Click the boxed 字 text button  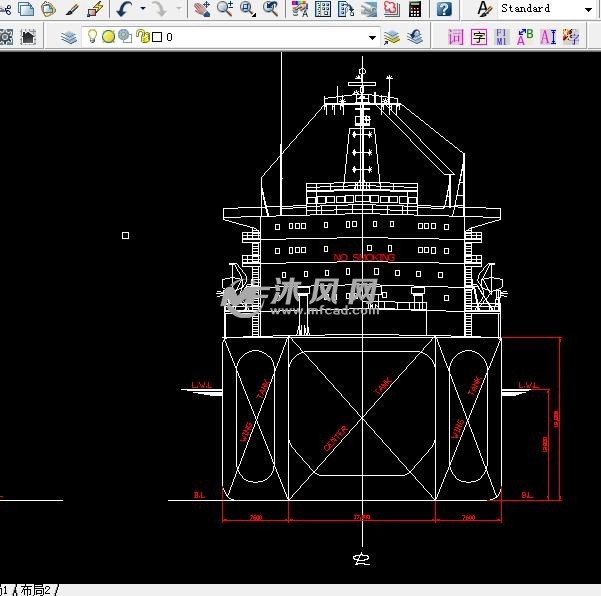tap(479, 37)
